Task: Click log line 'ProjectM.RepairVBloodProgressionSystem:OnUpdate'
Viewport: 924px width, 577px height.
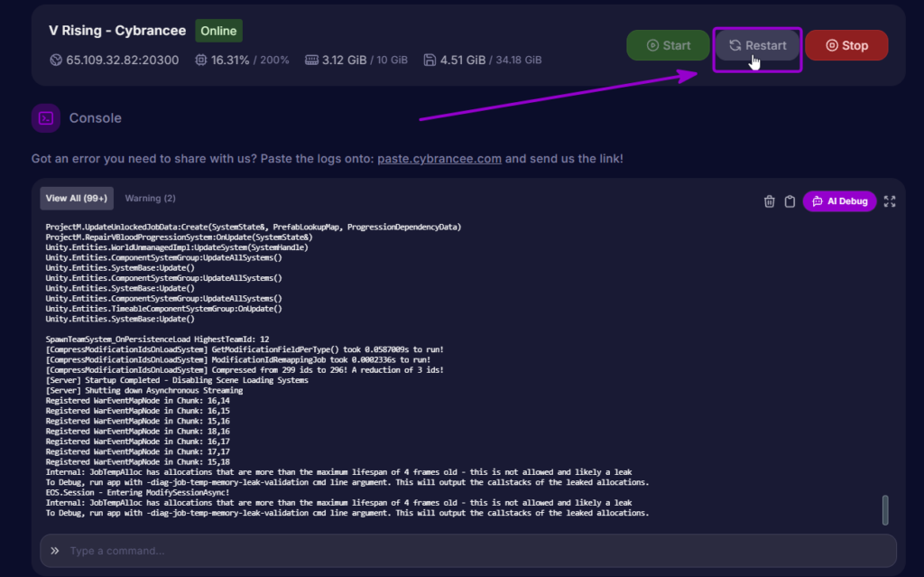Action: pyautogui.click(x=180, y=237)
